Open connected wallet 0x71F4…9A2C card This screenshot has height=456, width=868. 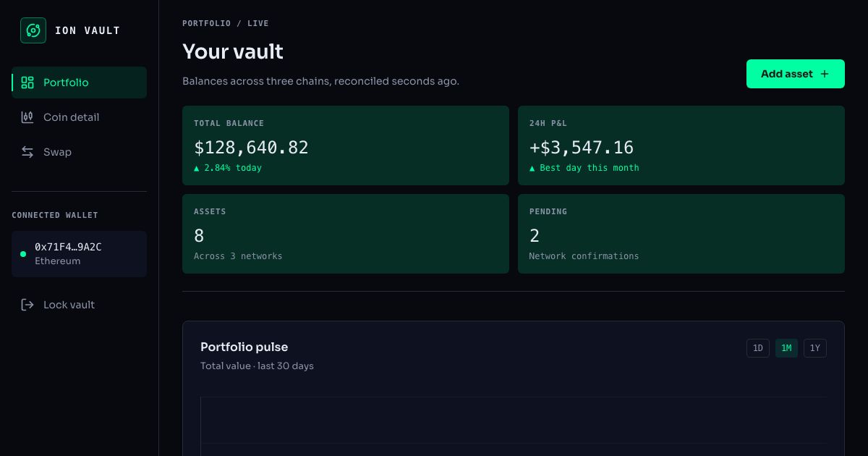click(x=80, y=254)
